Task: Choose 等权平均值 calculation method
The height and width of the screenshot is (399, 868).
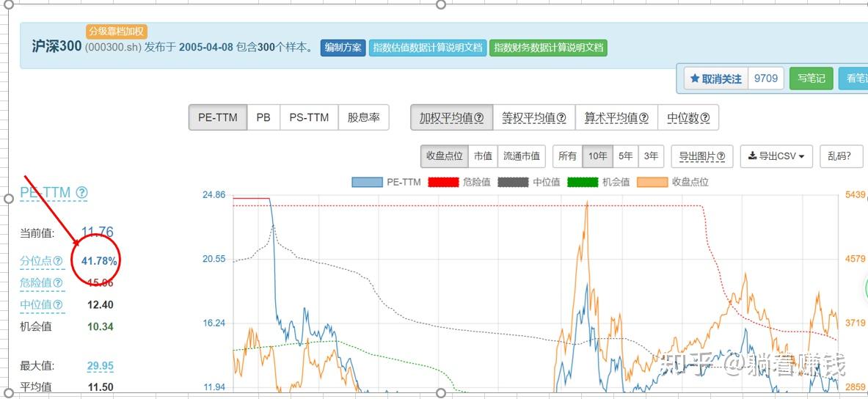Action: pos(533,117)
